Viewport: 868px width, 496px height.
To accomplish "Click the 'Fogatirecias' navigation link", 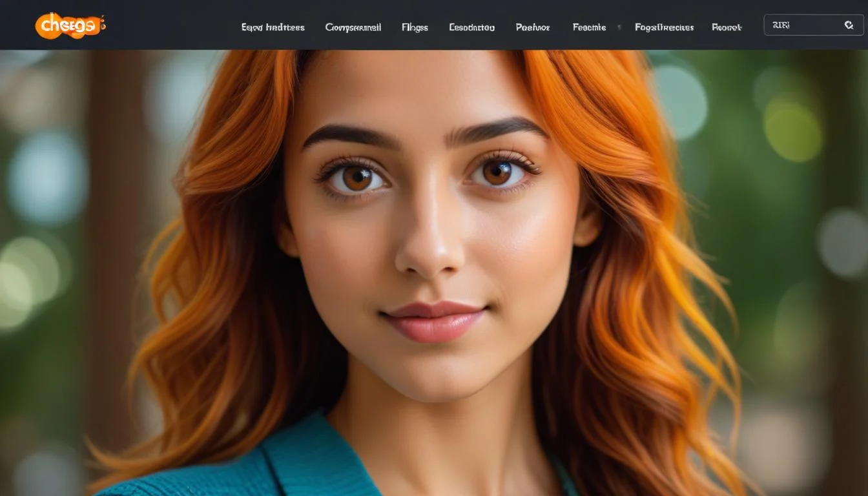I will [664, 27].
